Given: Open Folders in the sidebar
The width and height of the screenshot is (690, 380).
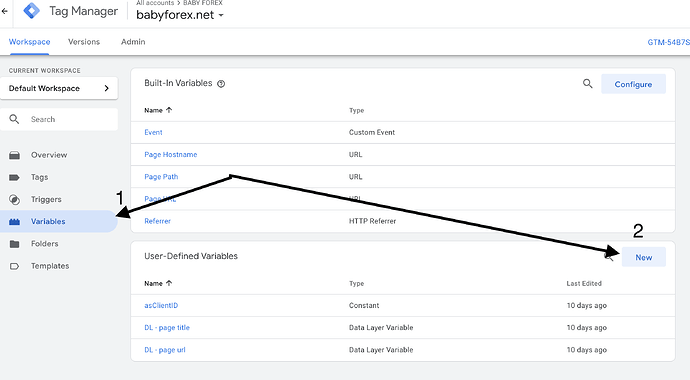Looking at the screenshot, I should 44,244.
